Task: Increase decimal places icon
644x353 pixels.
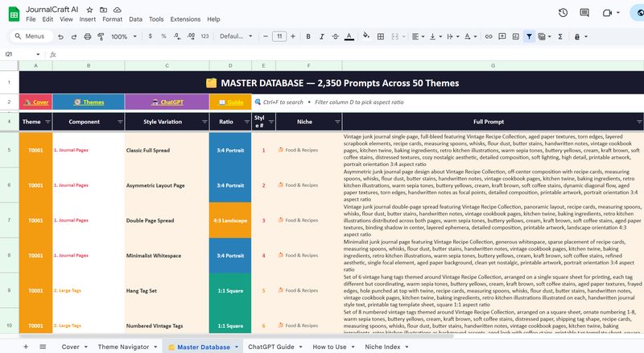Action: 191,36
